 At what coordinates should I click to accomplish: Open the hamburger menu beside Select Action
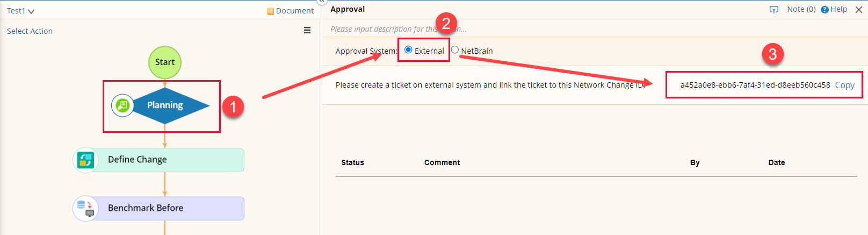point(307,31)
